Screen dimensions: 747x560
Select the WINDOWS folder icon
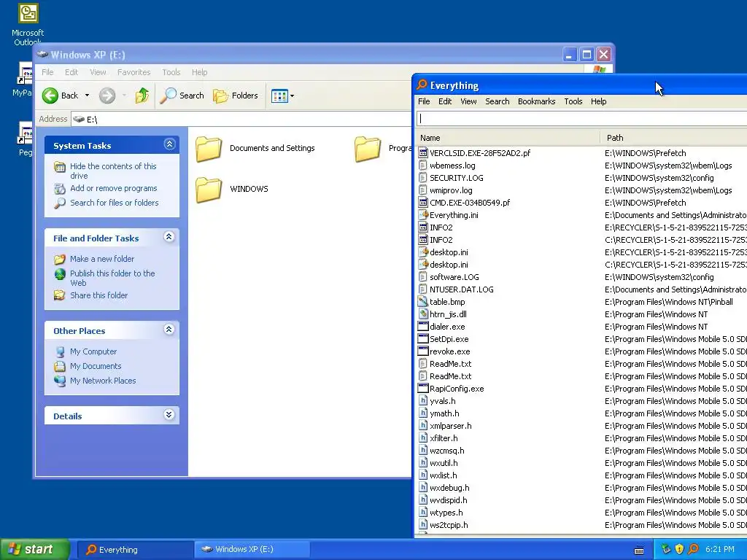point(209,190)
